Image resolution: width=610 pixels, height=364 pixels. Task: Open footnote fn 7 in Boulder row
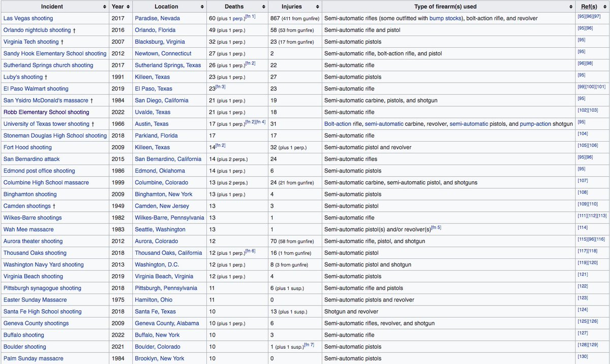pyautogui.click(x=309, y=345)
